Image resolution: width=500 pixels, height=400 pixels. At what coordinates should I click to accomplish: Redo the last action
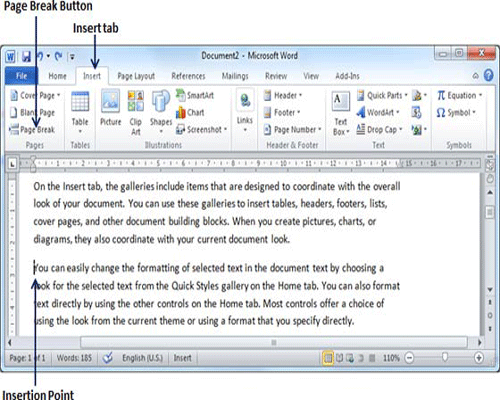point(59,56)
